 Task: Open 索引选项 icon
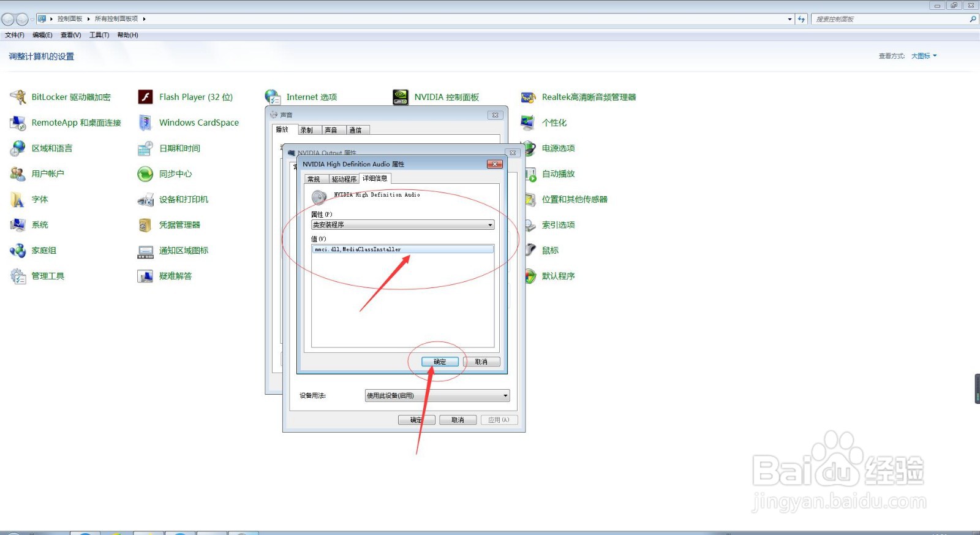pyautogui.click(x=531, y=225)
